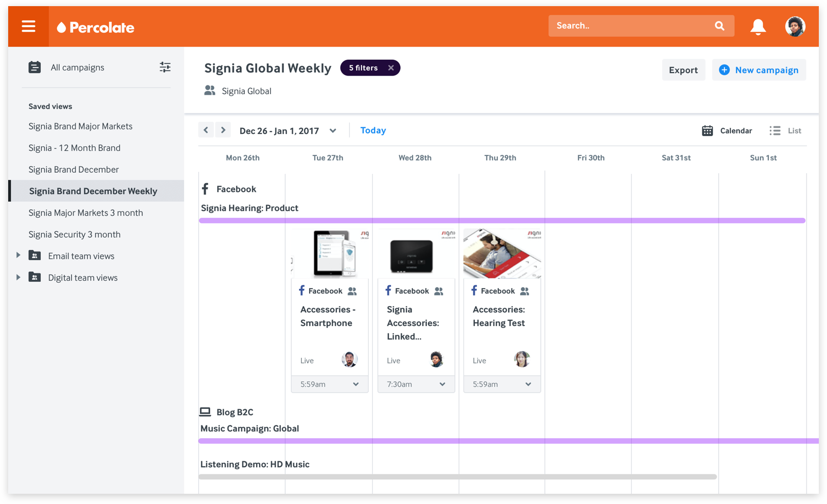Focus the Search input field
The width and height of the screenshot is (827, 504).
coord(641,26)
